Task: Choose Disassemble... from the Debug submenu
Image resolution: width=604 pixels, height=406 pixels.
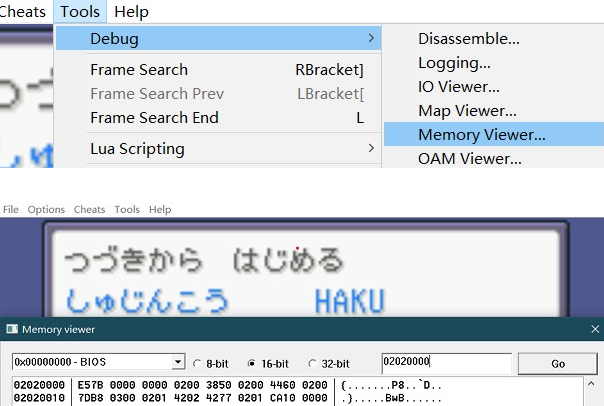Action: (x=468, y=39)
